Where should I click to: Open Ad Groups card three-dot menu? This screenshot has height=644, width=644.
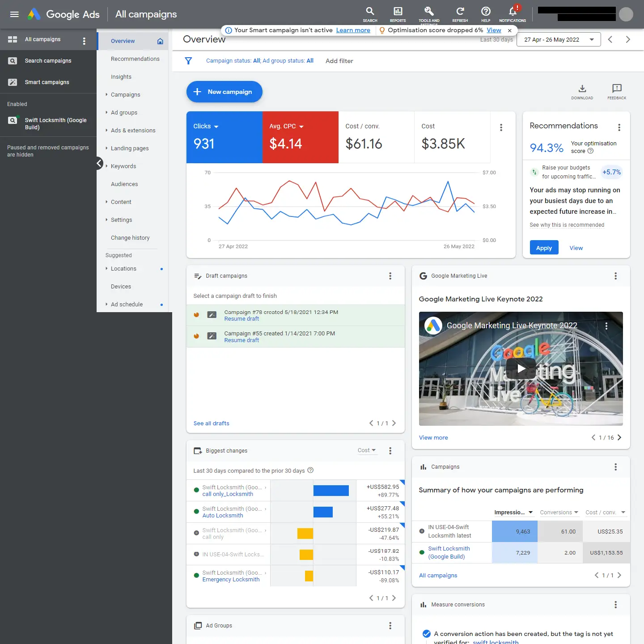coord(390,626)
